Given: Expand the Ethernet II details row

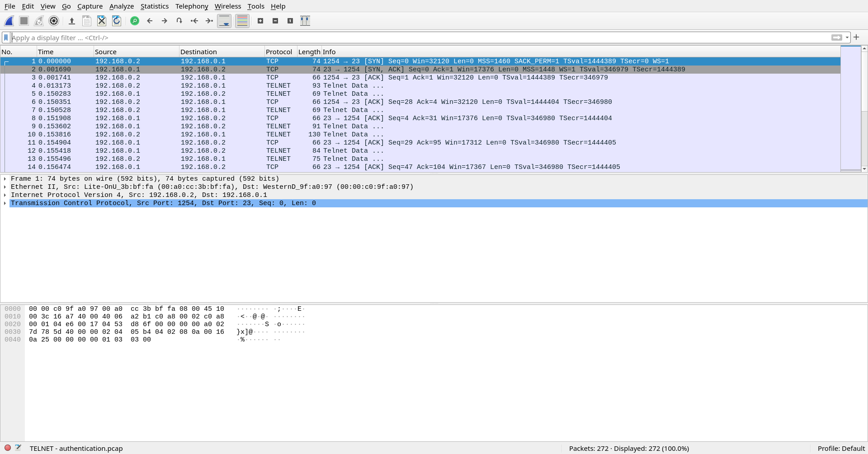Looking at the screenshot, I should 5,187.
